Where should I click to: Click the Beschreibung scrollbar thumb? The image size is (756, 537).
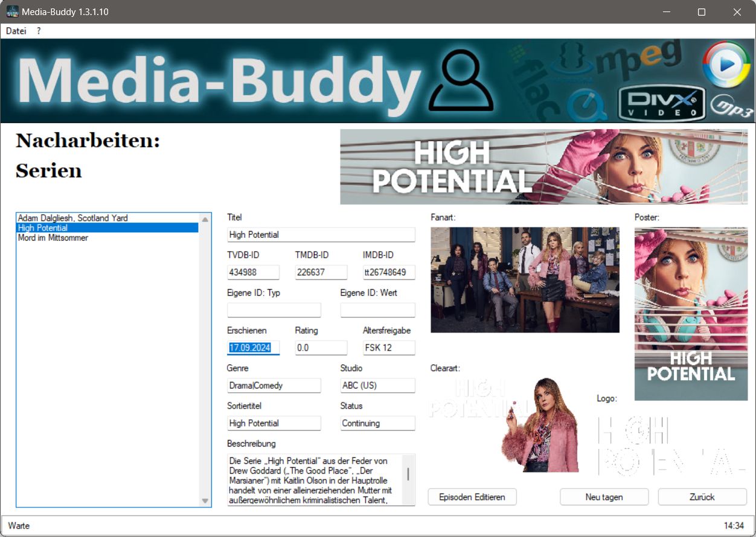[408, 474]
